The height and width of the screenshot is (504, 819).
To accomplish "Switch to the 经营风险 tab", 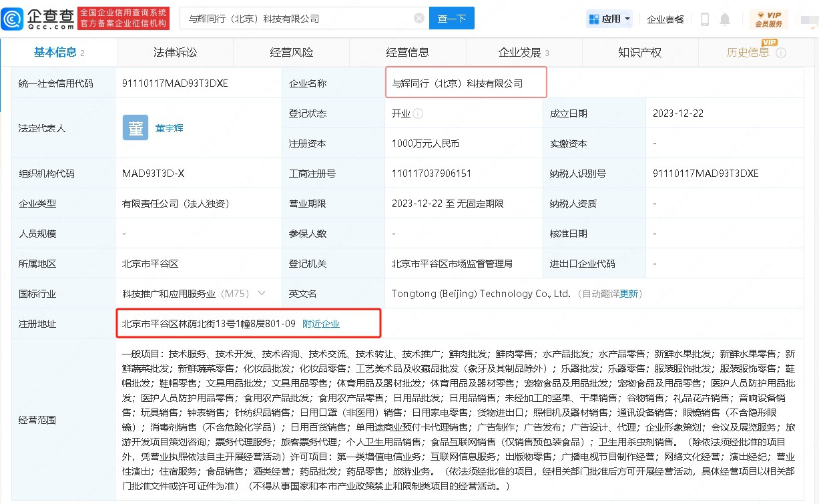I will click(291, 53).
